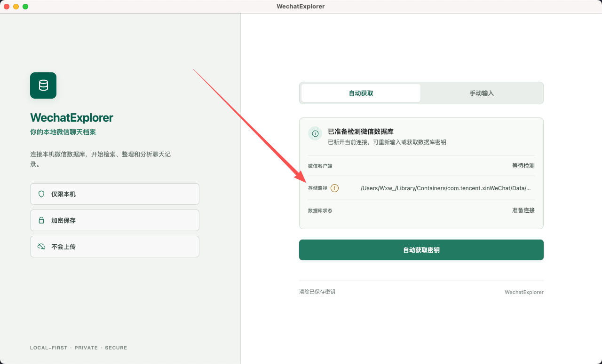Image resolution: width=602 pixels, height=364 pixels.
Task: Click the 存储路径 row label
Action: coord(317,188)
